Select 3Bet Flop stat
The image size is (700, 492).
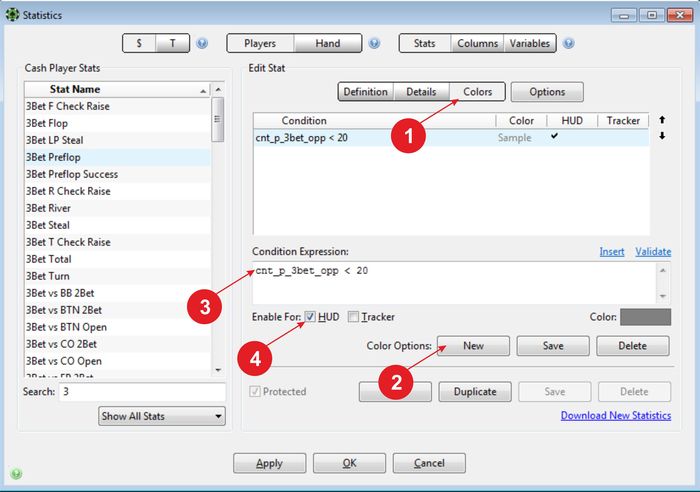pyautogui.click(x=117, y=123)
